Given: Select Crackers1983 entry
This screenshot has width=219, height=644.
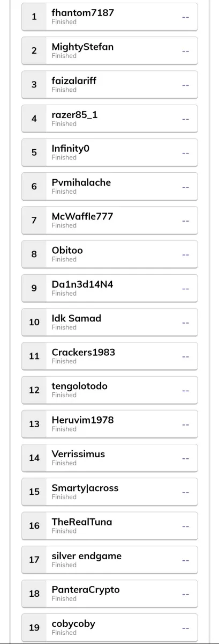Looking at the screenshot, I should pyautogui.click(x=110, y=356).
